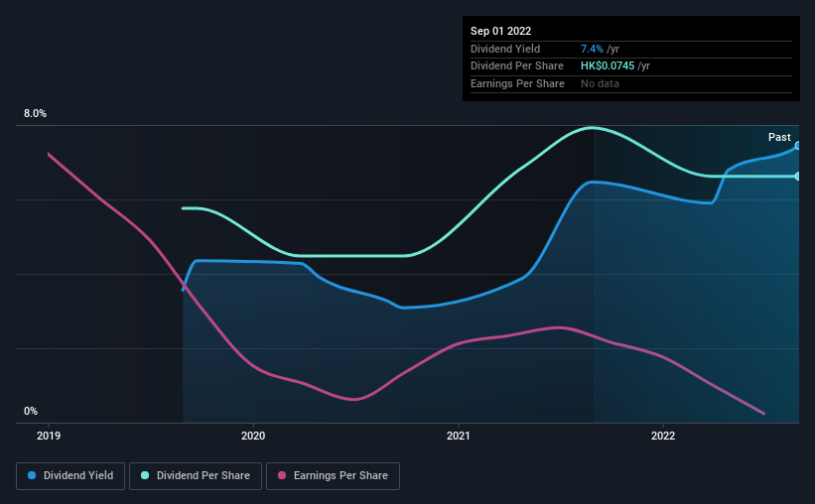815x504 pixels.
Task: Click the 2020 x-axis label
Action: tap(253, 436)
